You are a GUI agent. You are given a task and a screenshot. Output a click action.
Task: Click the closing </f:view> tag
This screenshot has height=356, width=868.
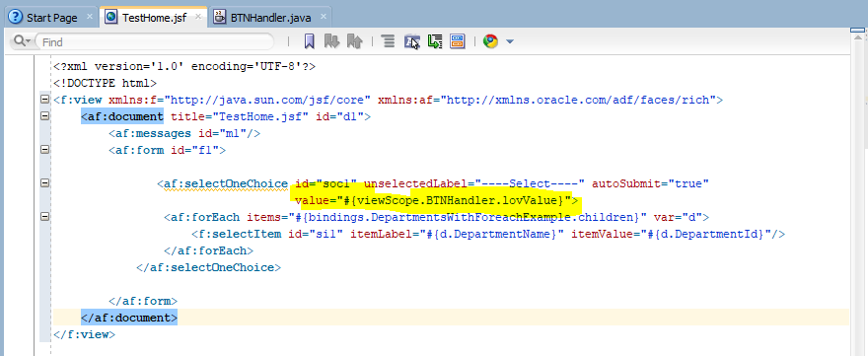point(84,334)
